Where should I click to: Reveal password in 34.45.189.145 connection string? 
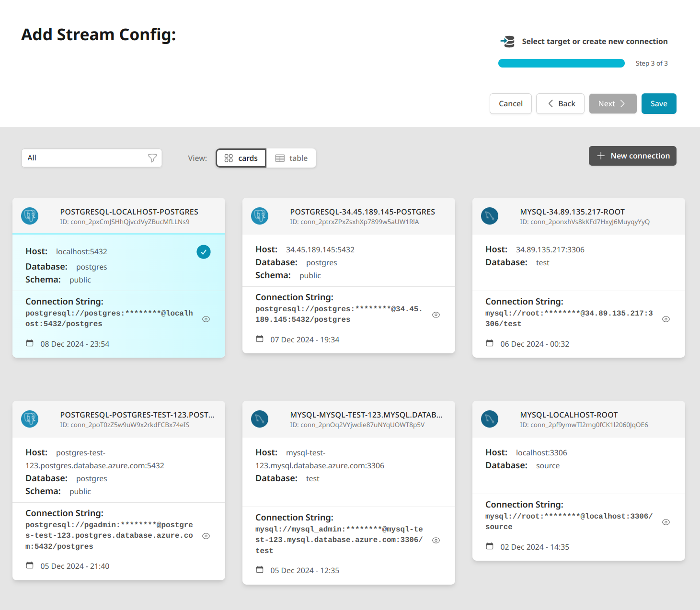click(436, 315)
